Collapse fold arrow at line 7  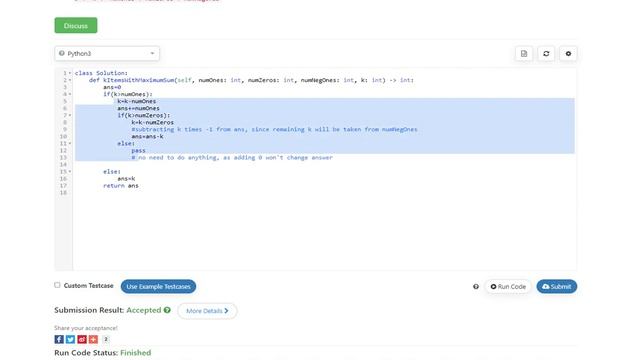(x=70, y=115)
